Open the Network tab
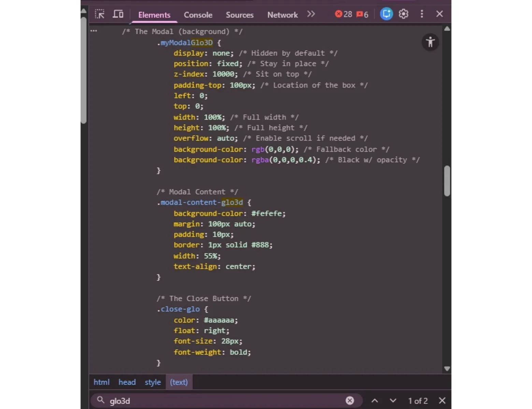This screenshot has height=409, width=532. 282,15
